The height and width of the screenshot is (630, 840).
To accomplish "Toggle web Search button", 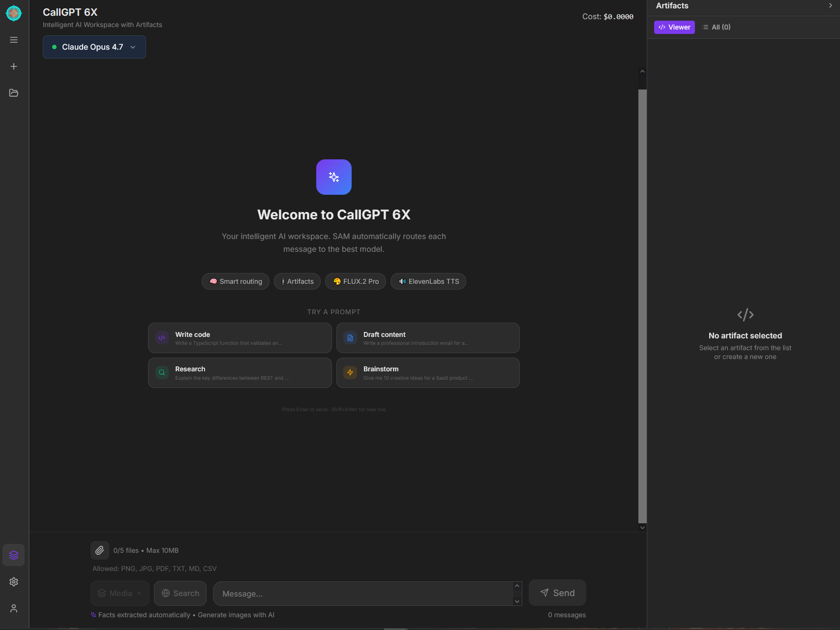I will tap(180, 594).
